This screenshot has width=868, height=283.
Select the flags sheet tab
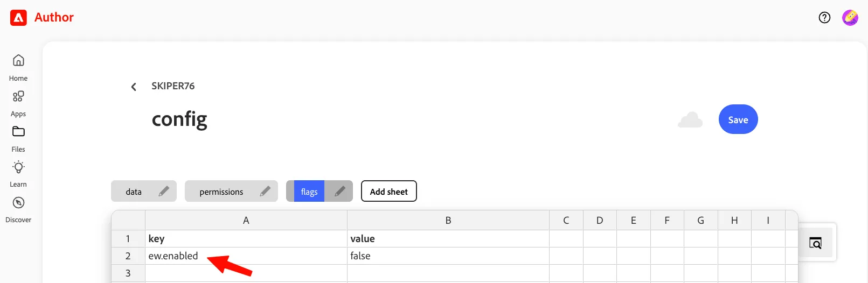(x=309, y=192)
